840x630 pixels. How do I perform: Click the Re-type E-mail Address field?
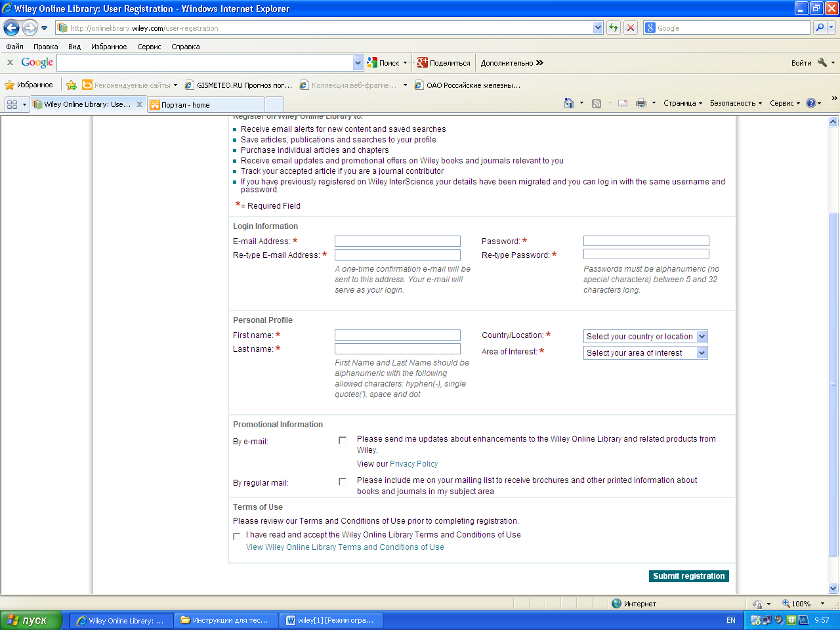(x=398, y=255)
